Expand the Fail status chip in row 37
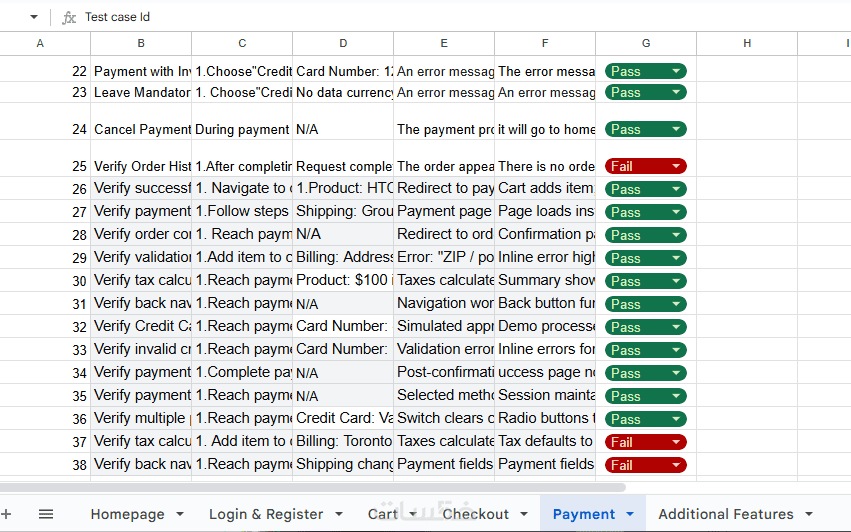 point(677,442)
